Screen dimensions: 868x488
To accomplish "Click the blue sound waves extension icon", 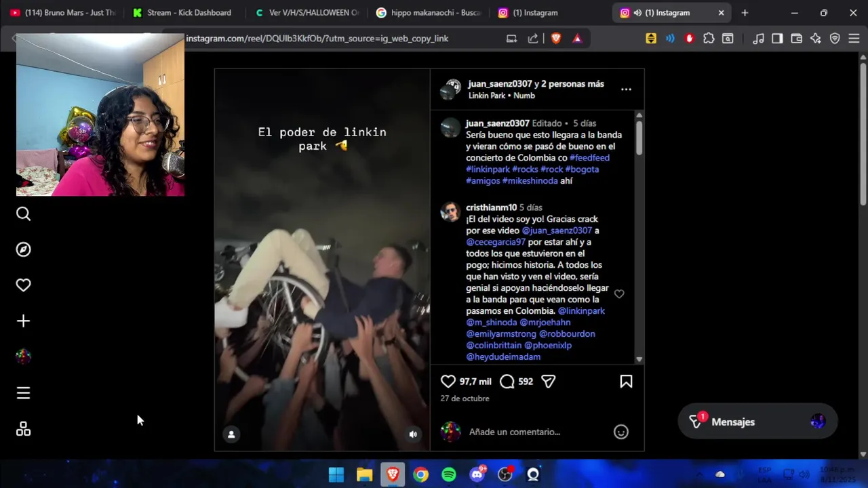I will [670, 39].
